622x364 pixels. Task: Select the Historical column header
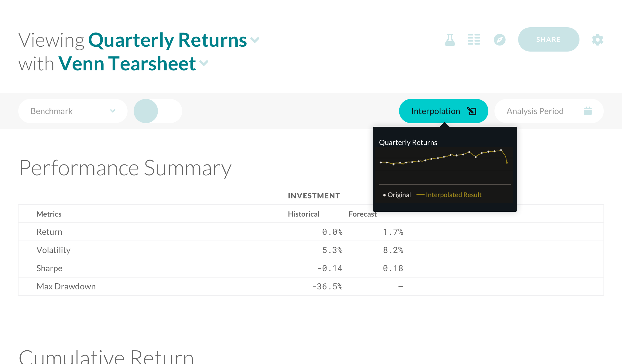(x=304, y=214)
